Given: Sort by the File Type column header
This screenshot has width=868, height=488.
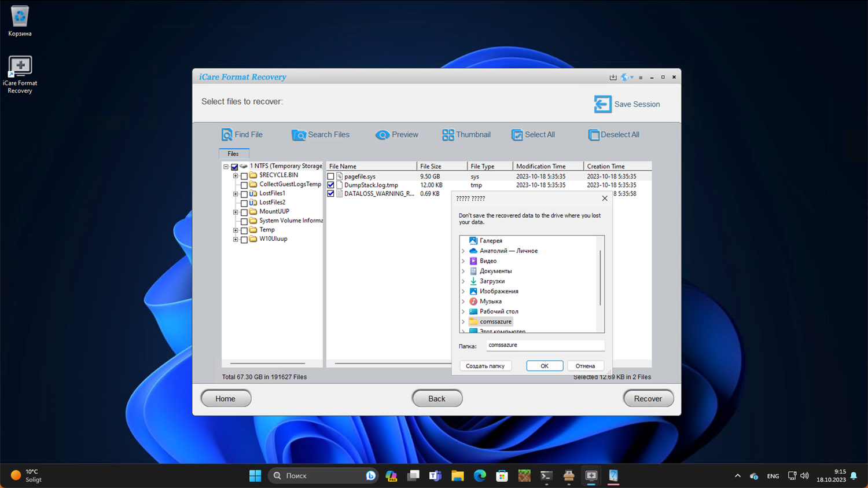Looking at the screenshot, I should (490, 166).
